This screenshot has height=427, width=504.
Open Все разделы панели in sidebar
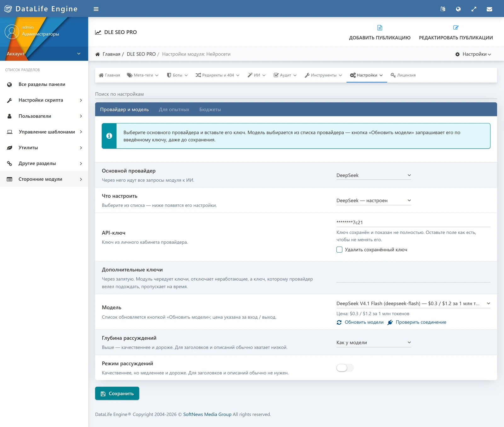point(44,84)
